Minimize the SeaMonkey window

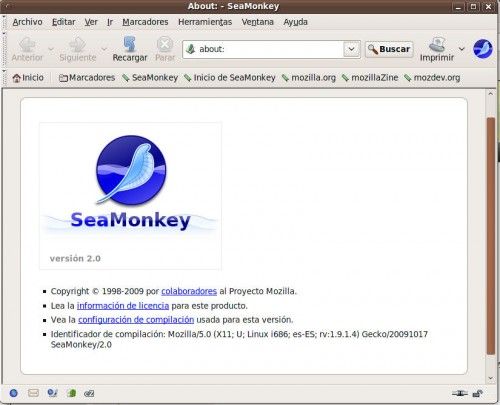pyautogui.click(x=458, y=7)
